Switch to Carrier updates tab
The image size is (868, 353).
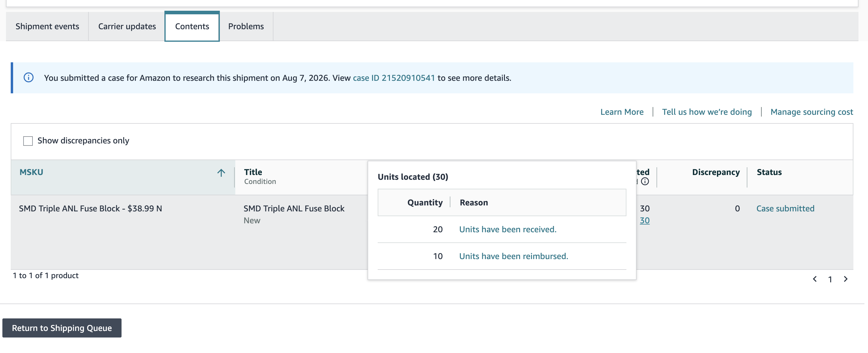(127, 26)
